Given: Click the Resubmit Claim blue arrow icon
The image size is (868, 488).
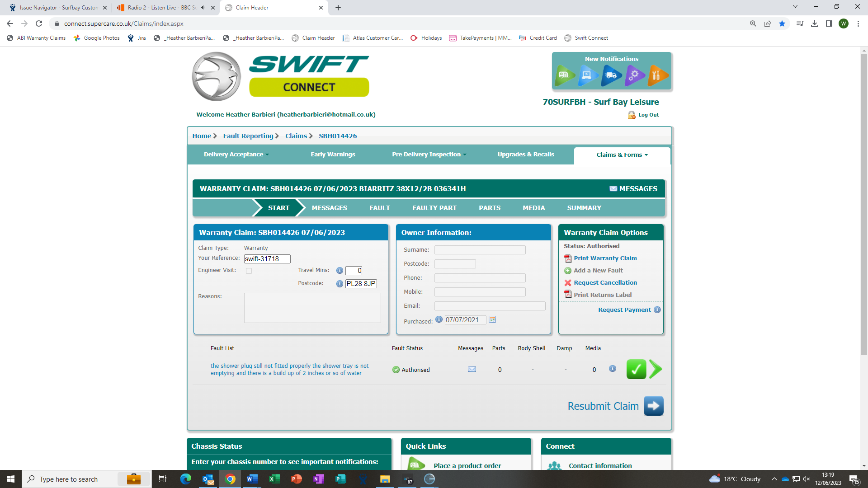Looking at the screenshot, I should (x=653, y=406).
